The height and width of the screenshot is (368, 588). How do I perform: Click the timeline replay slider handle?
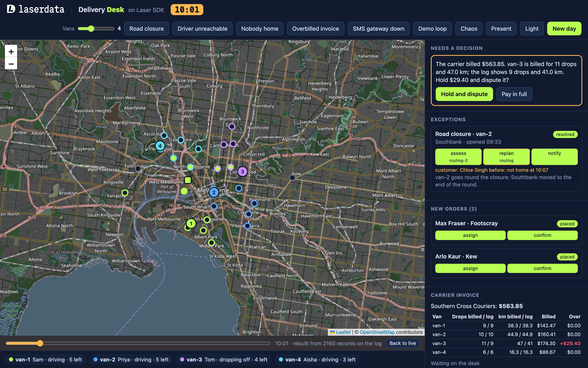40,343
